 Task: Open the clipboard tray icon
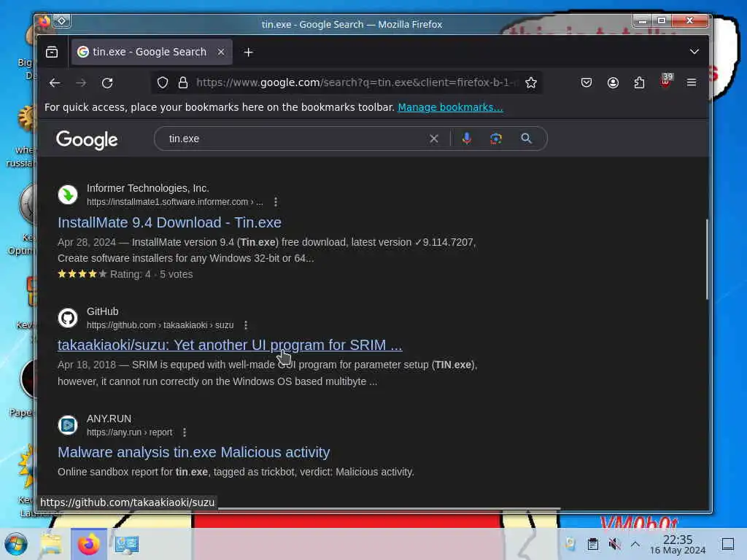click(592, 544)
